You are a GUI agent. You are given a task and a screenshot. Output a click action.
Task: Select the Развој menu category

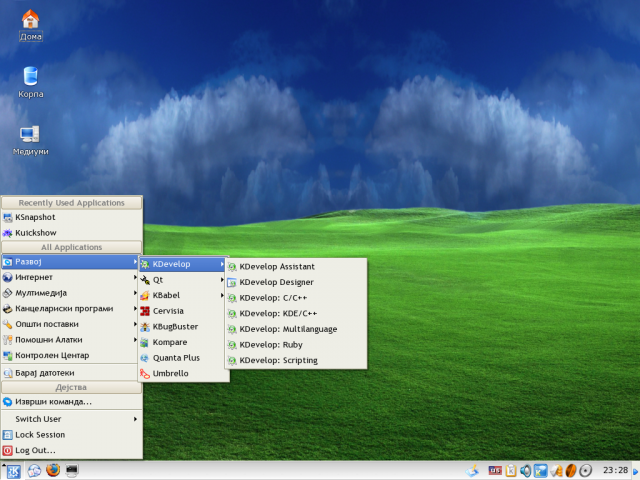(71, 262)
